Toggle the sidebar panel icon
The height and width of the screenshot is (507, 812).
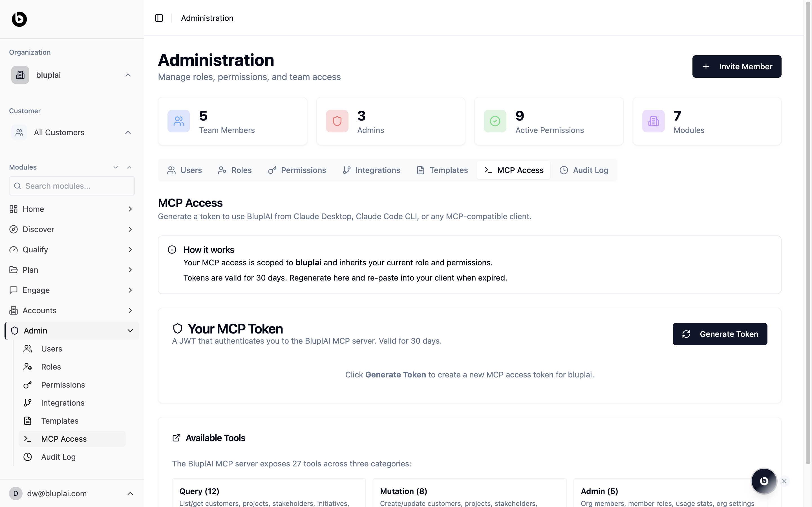click(159, 18)
